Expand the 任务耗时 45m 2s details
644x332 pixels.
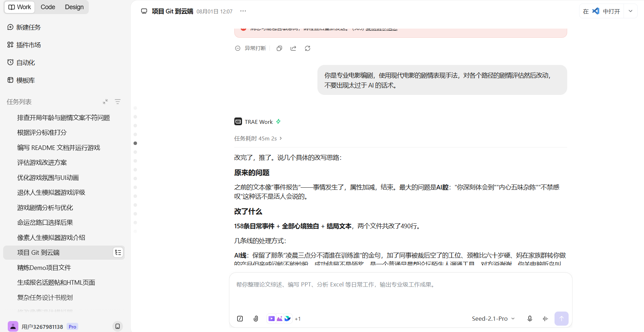pos(258,138)
